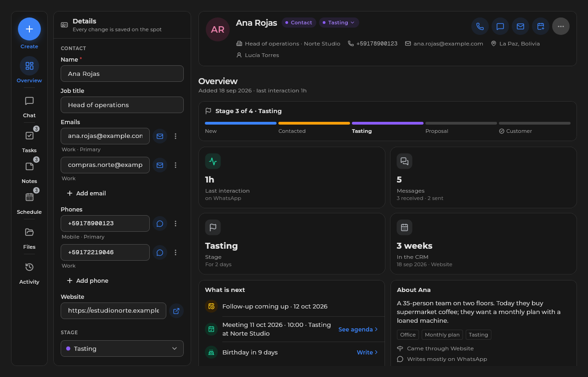Send an email from the header mail icon

520,26
